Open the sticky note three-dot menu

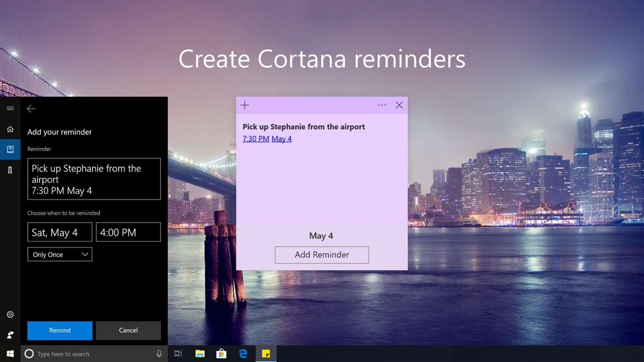(x=382, y=105)
